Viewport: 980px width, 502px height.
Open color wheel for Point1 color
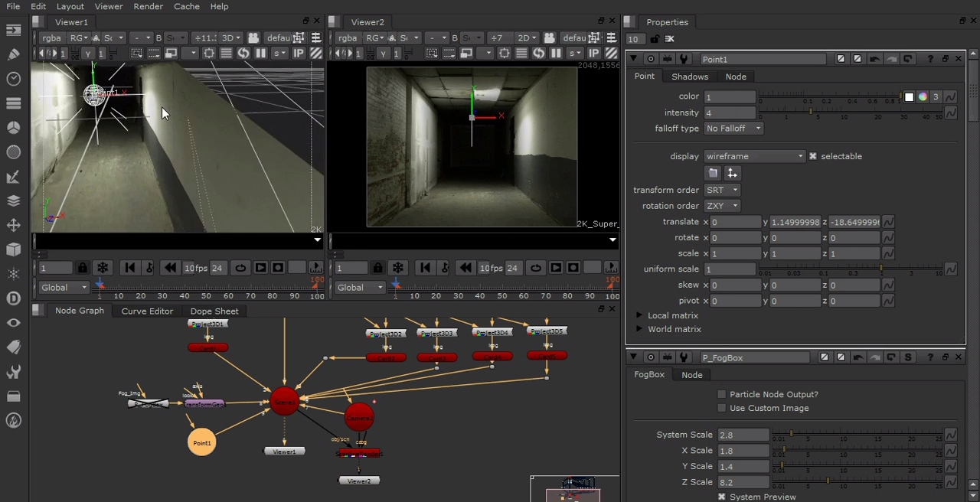point(923,96)
